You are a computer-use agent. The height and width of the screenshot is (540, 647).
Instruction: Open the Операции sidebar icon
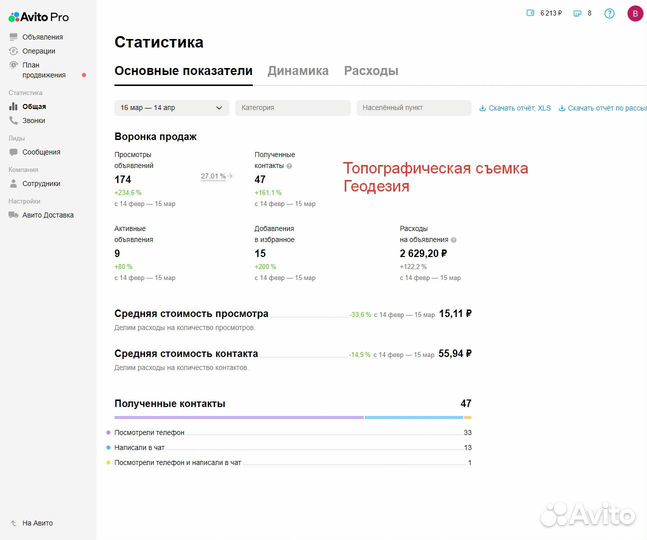click(14, 51)
